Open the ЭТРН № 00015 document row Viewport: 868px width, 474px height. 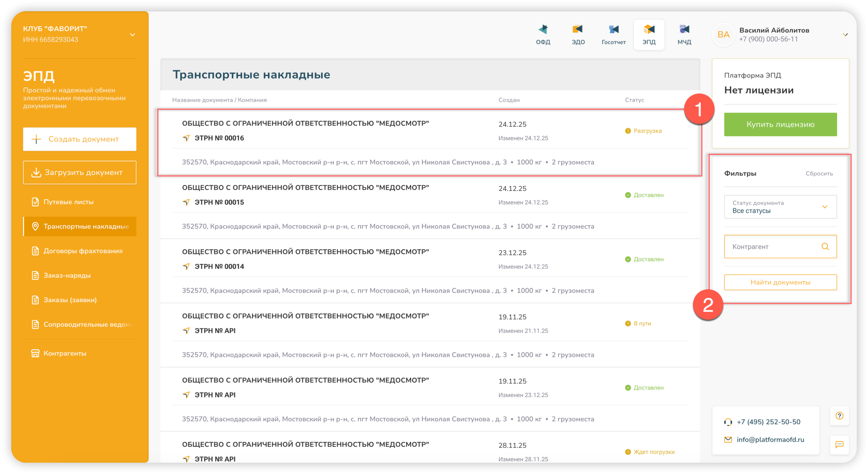click(x=219, y=202)
